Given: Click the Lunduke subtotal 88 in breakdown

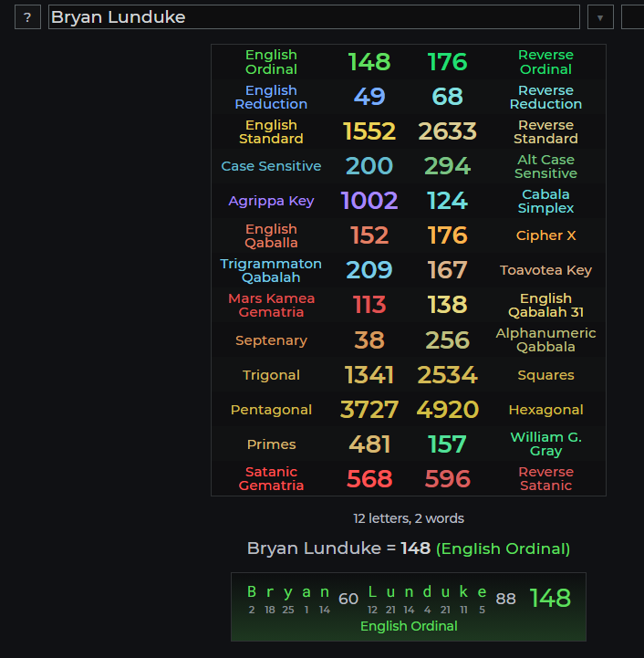Looking at the screenshot, I should click(x=505, y=599).
